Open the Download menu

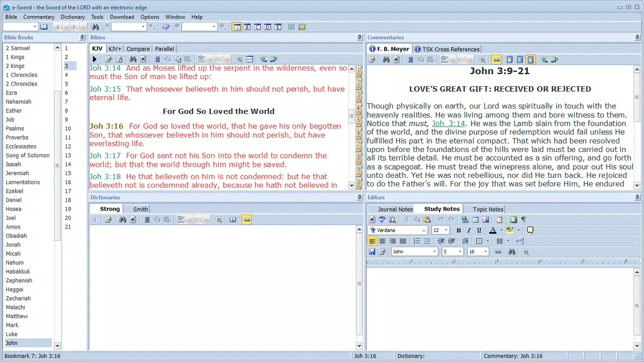click(122, 17)
